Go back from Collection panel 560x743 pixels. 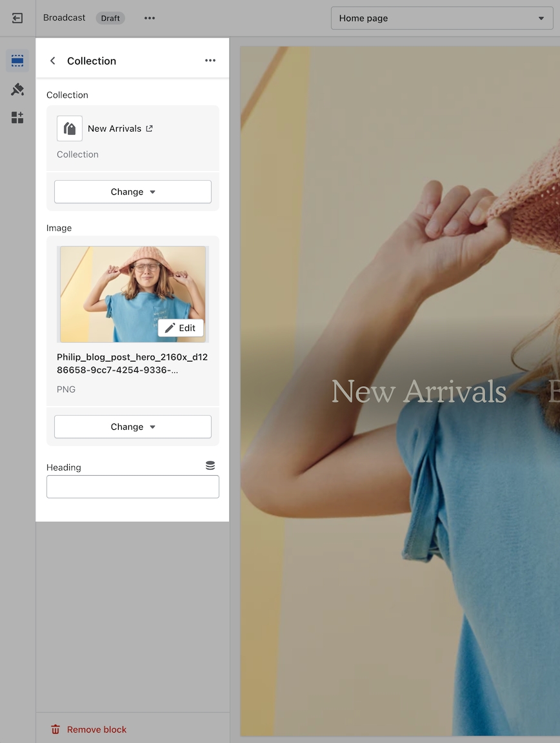53,61
